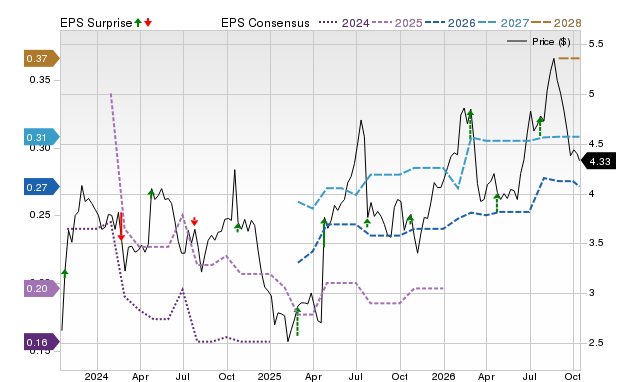Click the EPS Surprise label
Image resolution: width=640 pixels, height=382 pixels.
click(96, 23)
